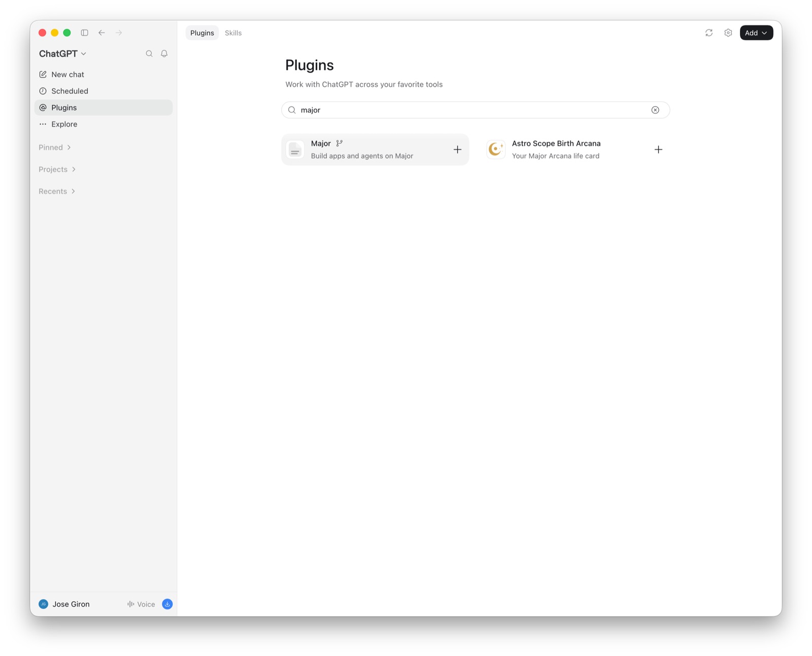Open sidebar search magnifier icon
The image size is (812, 656).
pos(149,54)
